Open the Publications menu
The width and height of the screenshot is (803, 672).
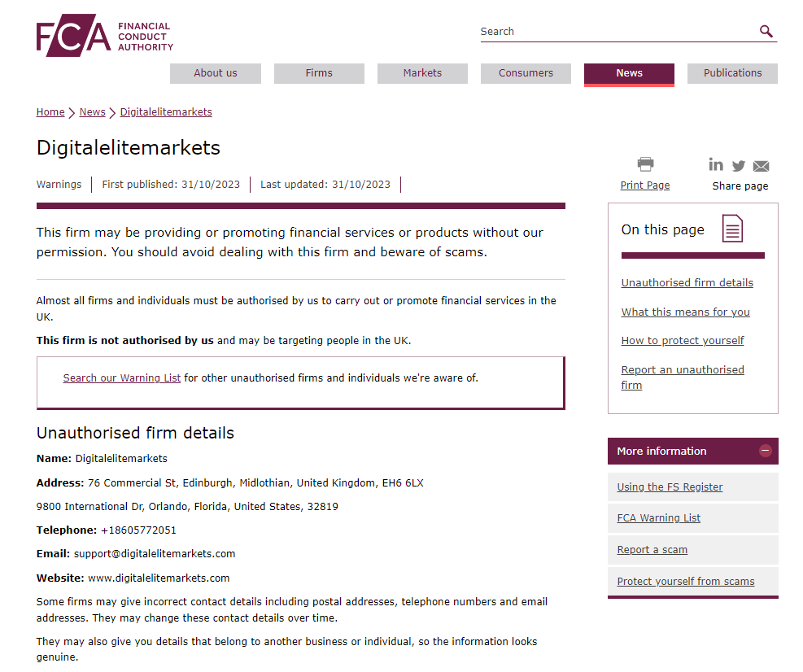click(732, 73)
